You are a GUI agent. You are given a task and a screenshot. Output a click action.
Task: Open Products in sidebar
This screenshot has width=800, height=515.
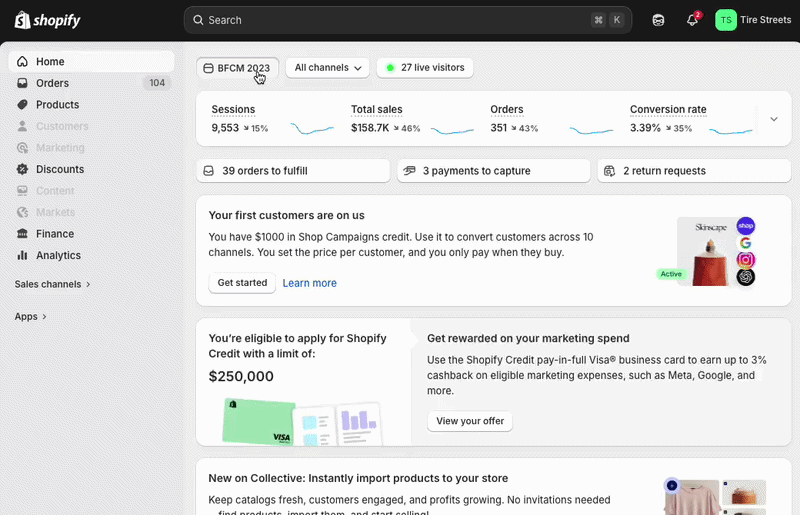point(92,104)
